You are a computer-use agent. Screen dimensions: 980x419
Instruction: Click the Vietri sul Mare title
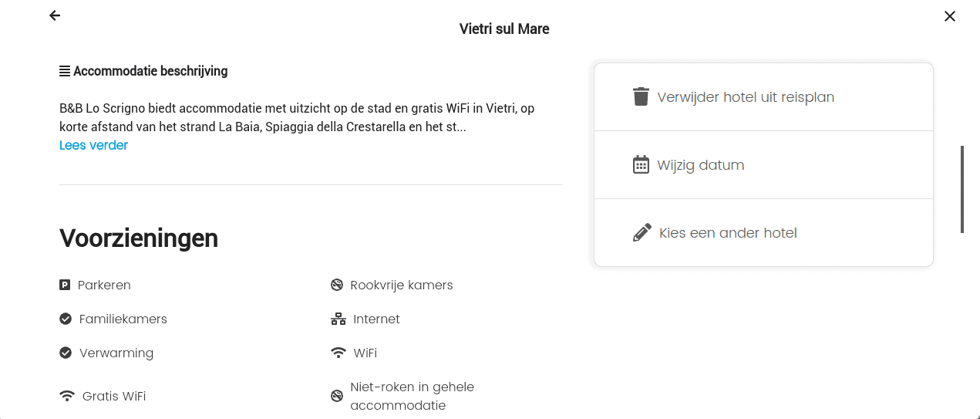(x=504, y=29)
